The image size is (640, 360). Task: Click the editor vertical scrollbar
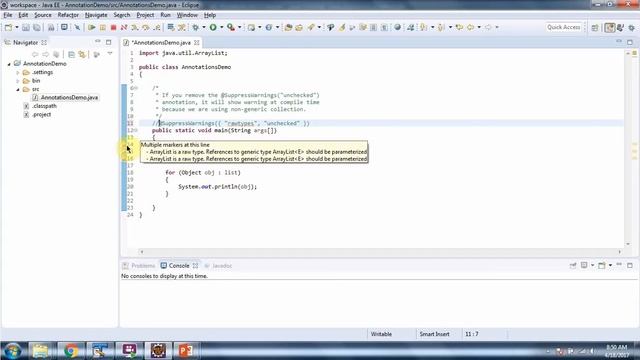[628, 148]
